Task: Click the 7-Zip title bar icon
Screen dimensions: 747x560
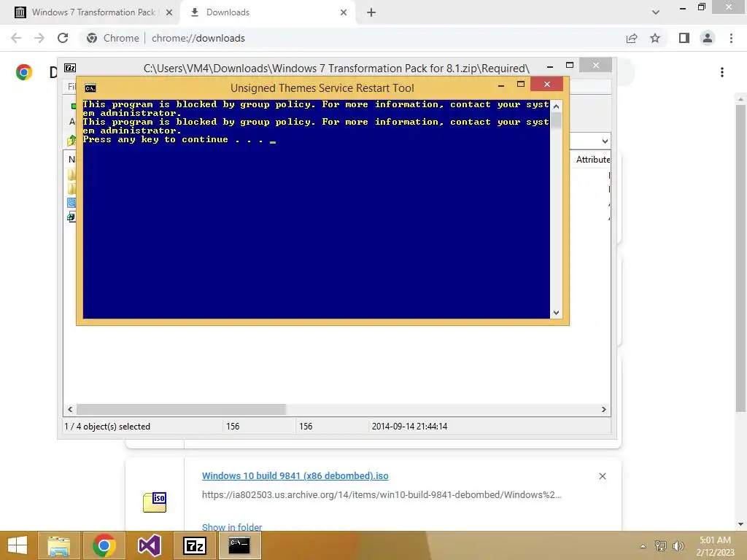Action: (70, 68)
